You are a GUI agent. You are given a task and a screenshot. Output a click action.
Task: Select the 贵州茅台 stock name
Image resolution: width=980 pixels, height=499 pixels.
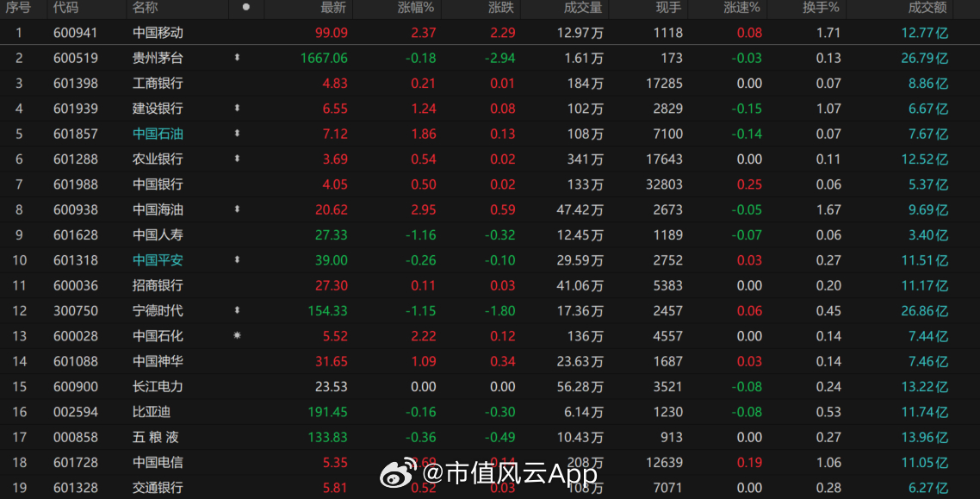pyautogui.click(x=158, y=58)
